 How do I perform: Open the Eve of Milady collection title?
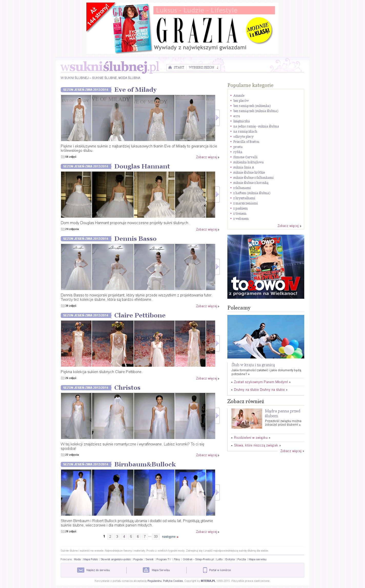135,90
